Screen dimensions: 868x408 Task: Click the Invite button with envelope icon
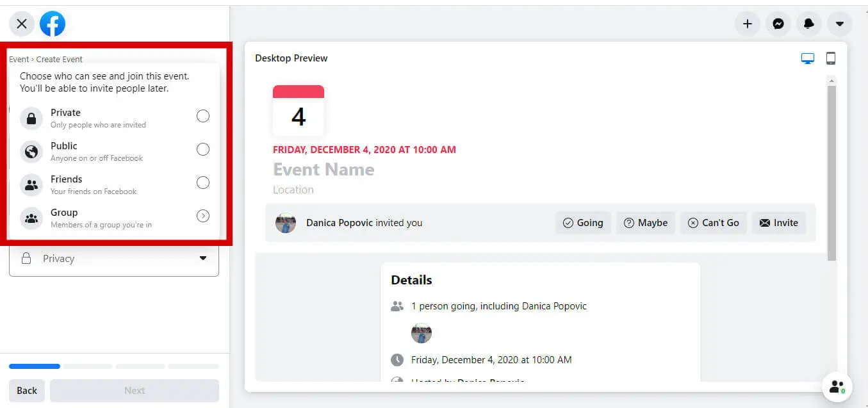(x=779, y=222)
